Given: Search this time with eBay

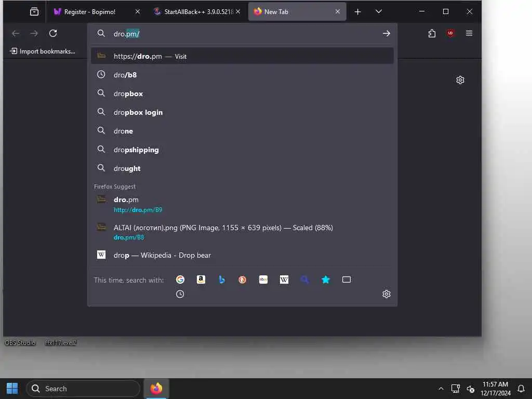Looking at the screenshot, I should click(263, 280).
